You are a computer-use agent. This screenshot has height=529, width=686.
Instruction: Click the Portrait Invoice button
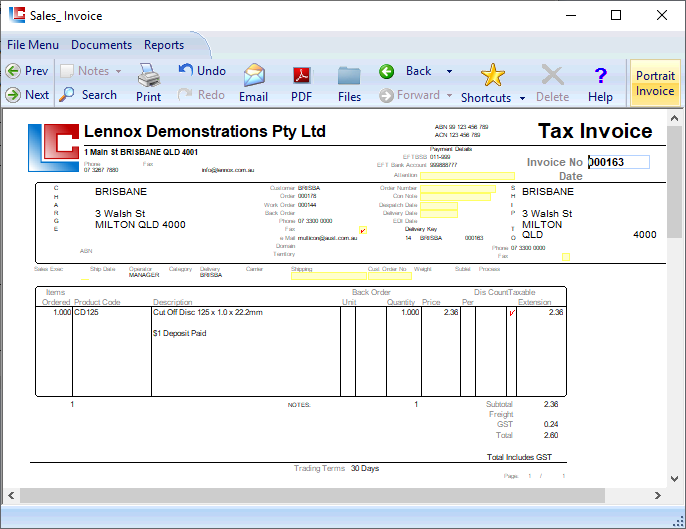click(655, 83)
